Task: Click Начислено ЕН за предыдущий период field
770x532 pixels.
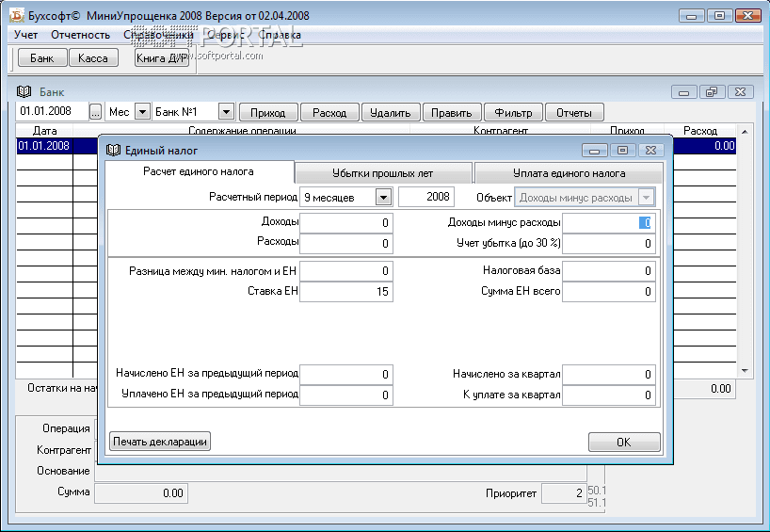Action: [346, 375]
